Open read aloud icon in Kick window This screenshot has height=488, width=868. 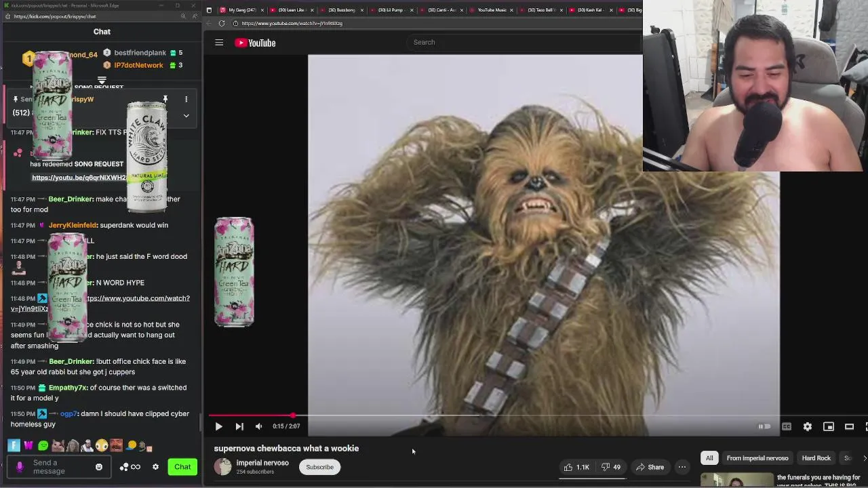(x=194, y=16)
